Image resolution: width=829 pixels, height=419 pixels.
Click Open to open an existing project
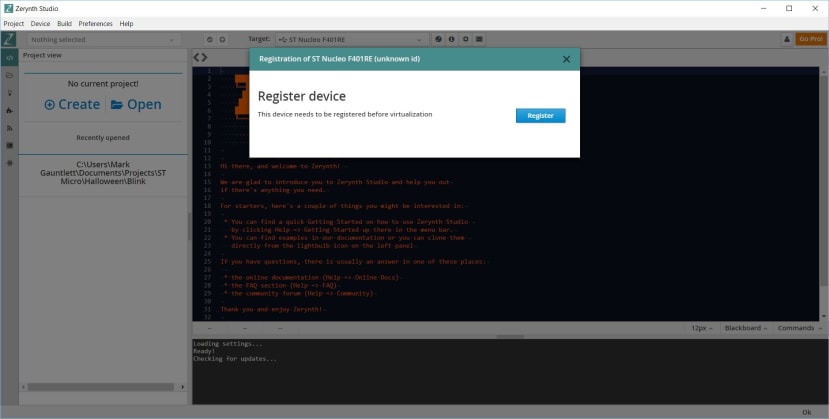tap(136, 105)
